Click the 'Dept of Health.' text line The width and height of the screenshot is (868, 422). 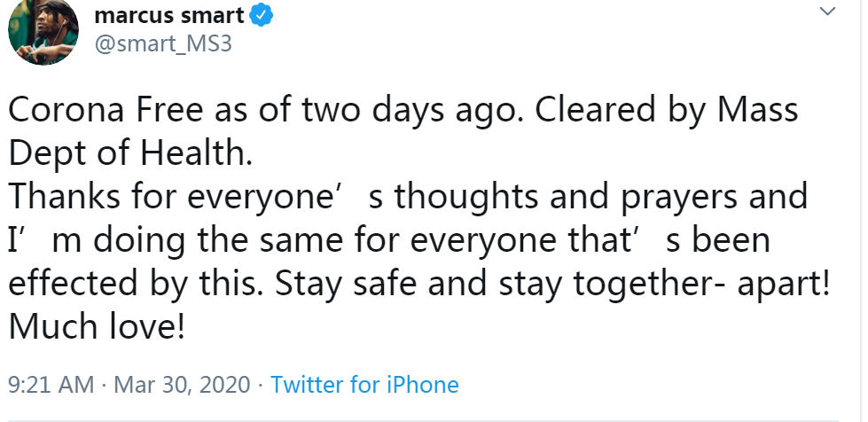[x=130, y=152]
